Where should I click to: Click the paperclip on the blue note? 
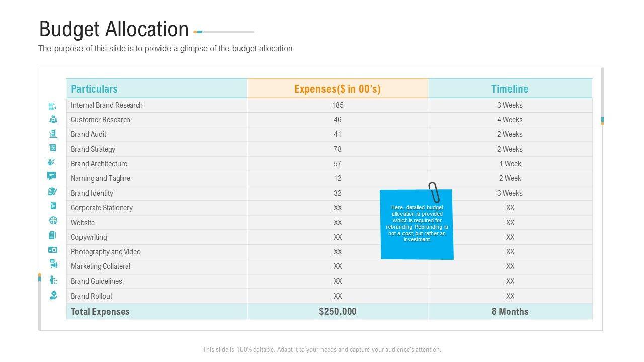(x=434, y=192)
